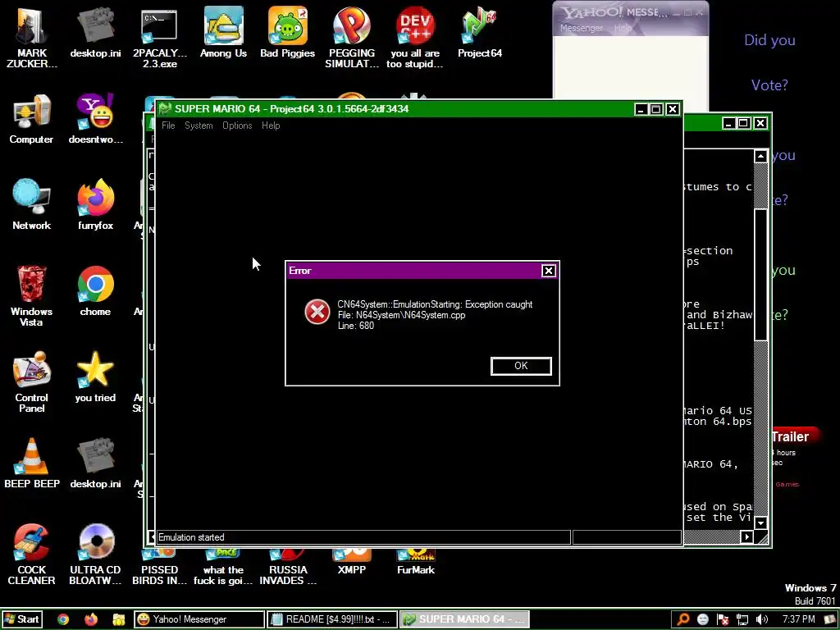
Task: Select the chome desktop icon
Action: pyautogui.click(x=95, y=291)
